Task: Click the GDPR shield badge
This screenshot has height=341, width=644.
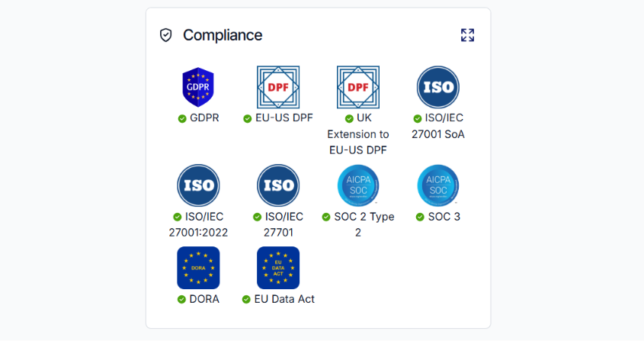Action: 198,87
